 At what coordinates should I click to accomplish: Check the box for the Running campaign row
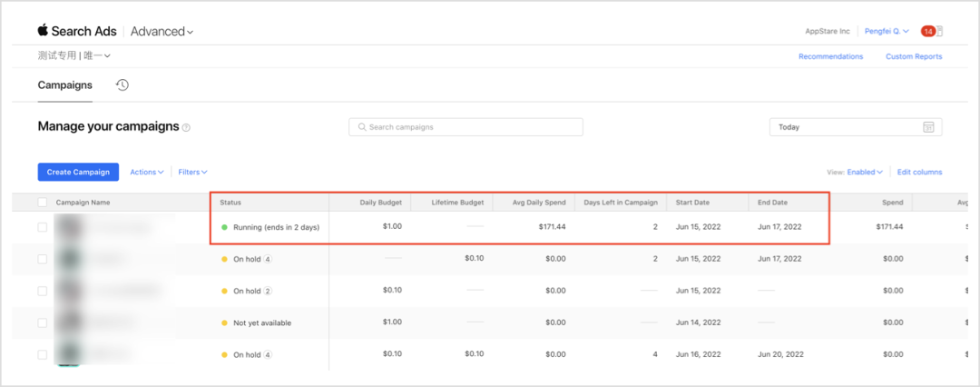(43, 227)
